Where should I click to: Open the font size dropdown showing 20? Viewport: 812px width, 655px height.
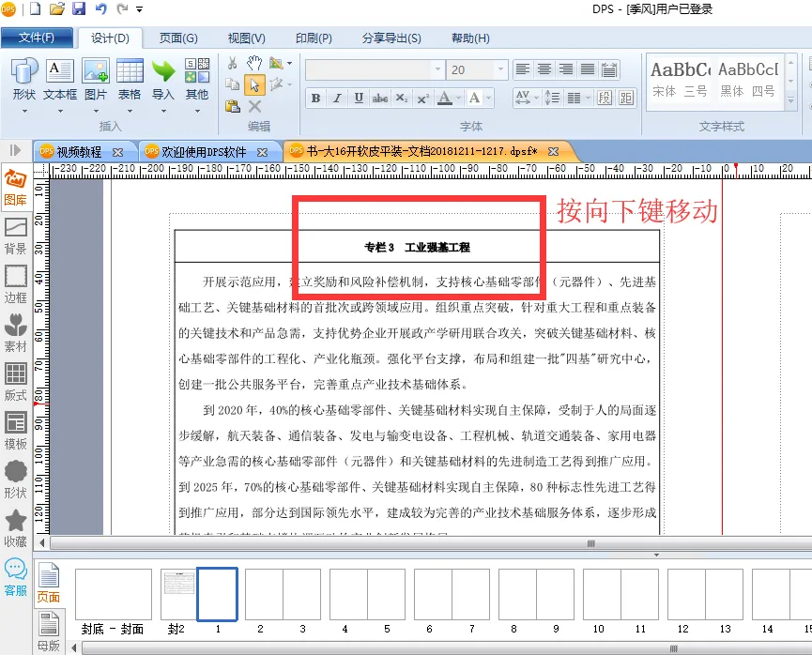pyautogui.click(x=500, y=69)
